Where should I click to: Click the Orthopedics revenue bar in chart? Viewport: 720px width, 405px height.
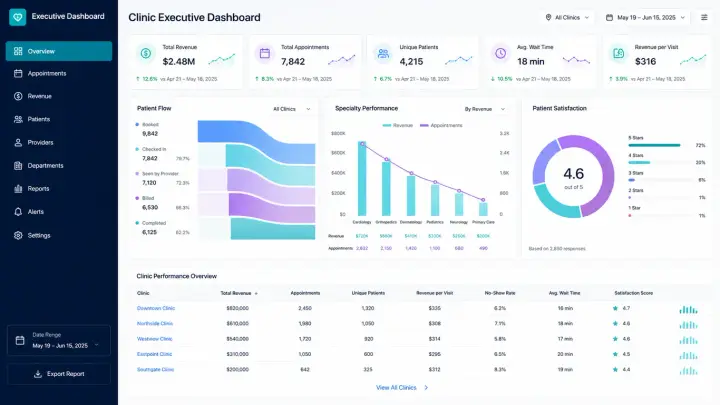386,189
